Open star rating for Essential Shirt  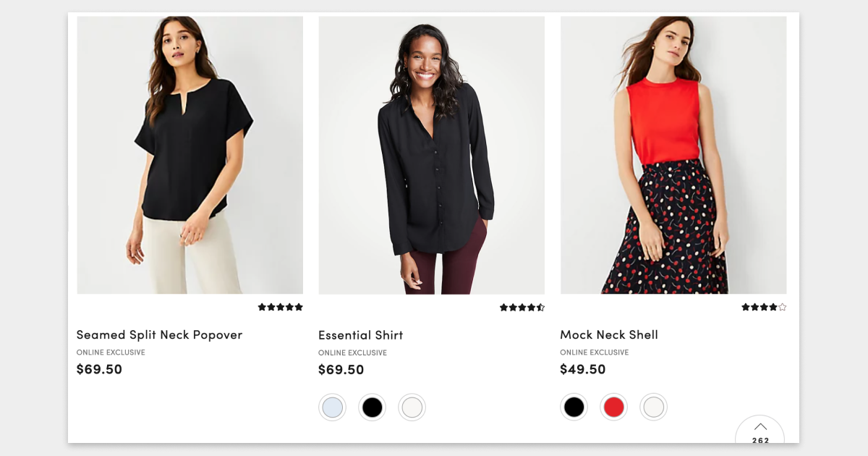[x=522, y=308]
